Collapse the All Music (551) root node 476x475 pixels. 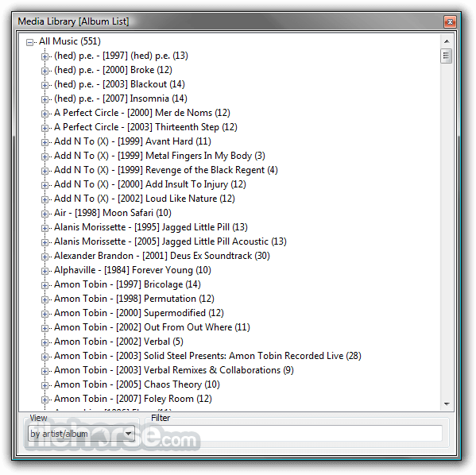pos(29,42)
